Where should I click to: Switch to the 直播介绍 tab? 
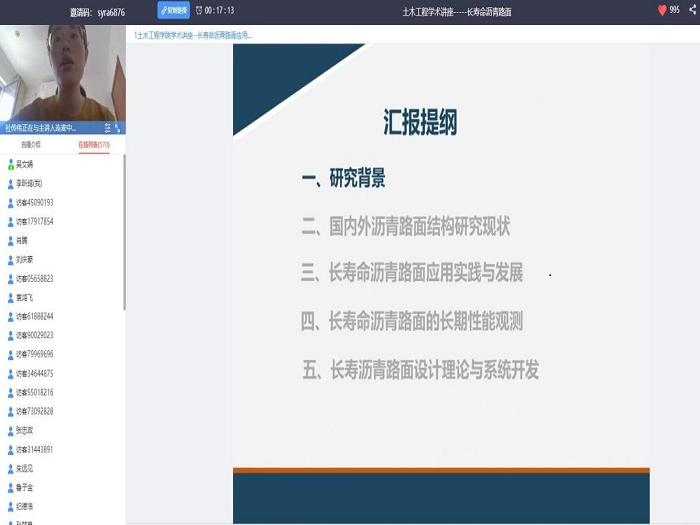point(31,145)
